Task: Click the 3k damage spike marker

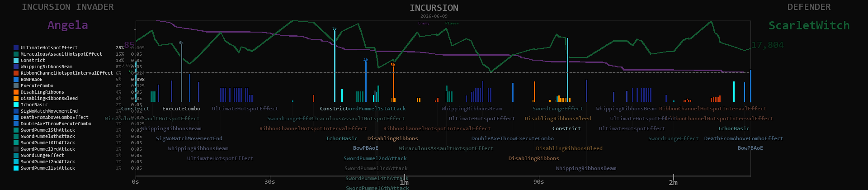Action: click(393, 65)
